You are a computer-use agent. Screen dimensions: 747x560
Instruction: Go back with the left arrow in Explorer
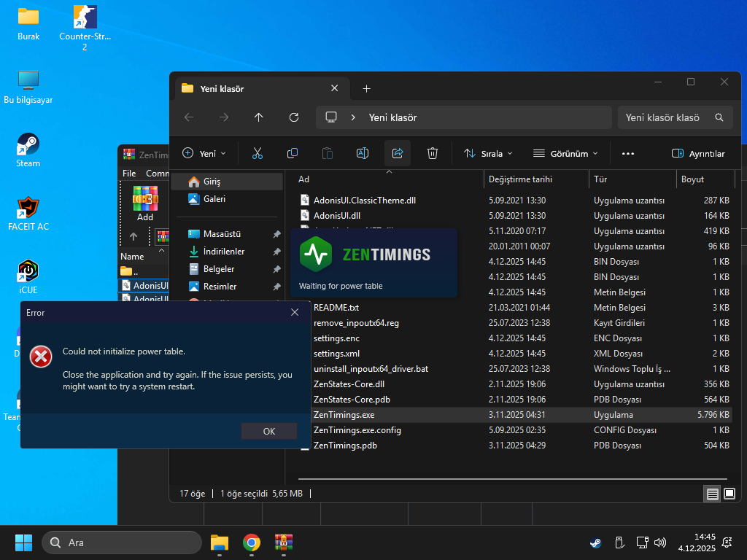coord(189,117)
